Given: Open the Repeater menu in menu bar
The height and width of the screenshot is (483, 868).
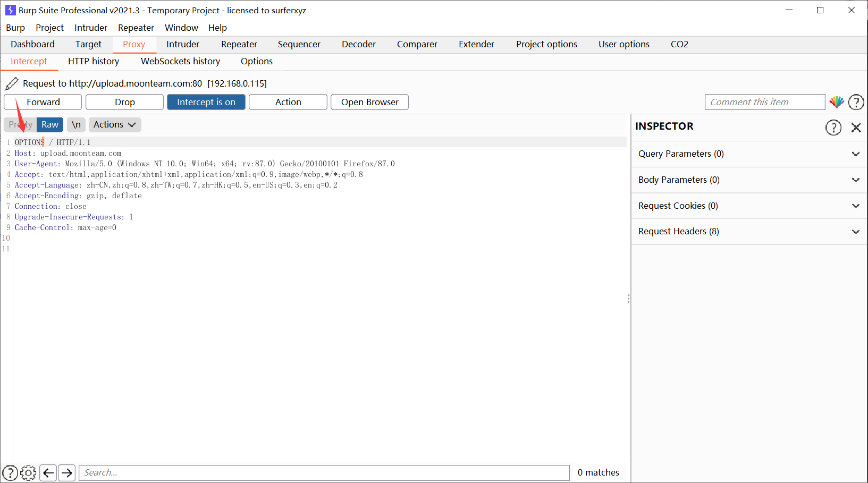Looking at the screenshot, I should click(136, 28).
